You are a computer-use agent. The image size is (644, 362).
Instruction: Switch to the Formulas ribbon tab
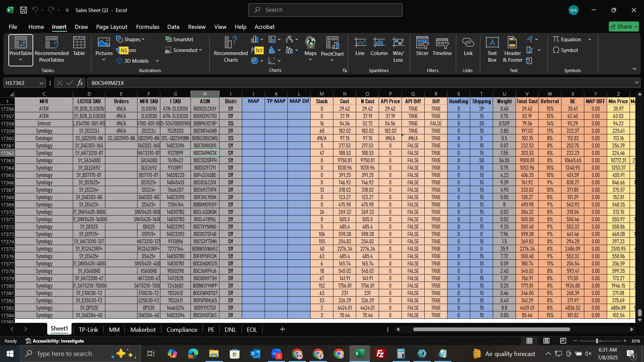pos(148,27)
